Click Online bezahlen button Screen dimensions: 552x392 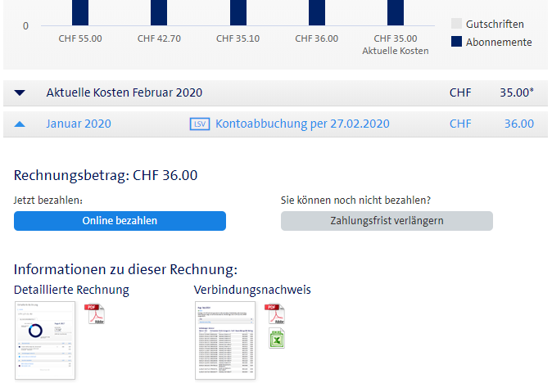[x=120, y=221]
